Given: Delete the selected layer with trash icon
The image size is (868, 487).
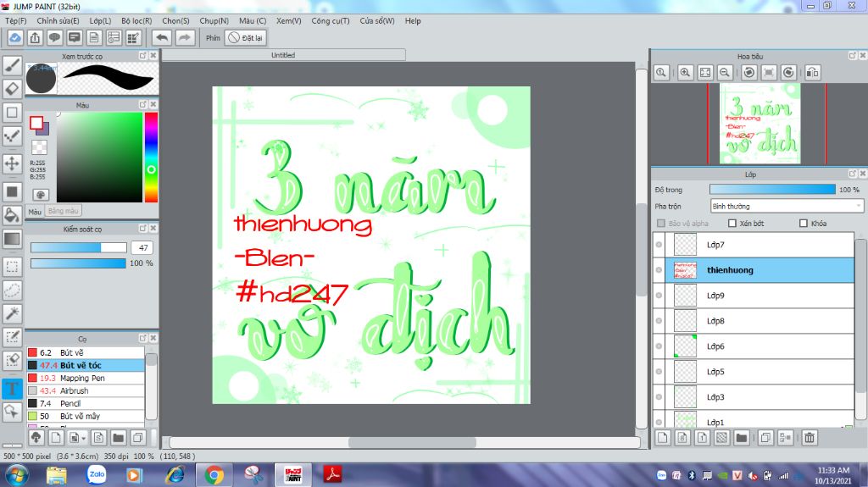Looking at the screenshot, I should point(810,438).
